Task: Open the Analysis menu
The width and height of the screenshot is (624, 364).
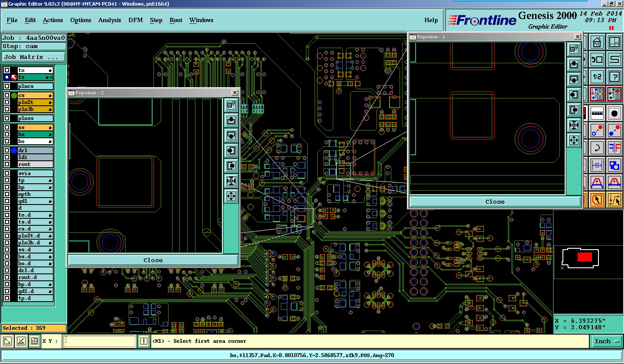Action: 110,20
